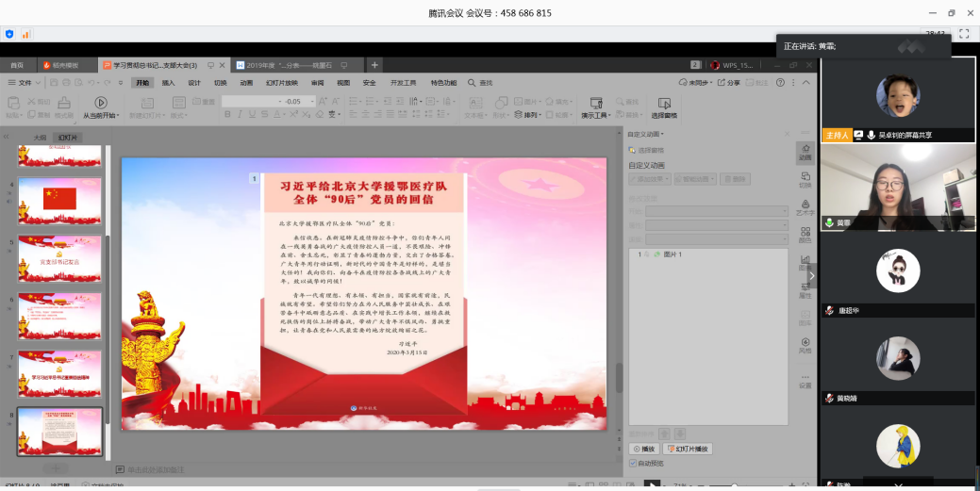Screen dimensions: 980x491
Task: Open the 演示工具 presentation tools dropdown
Action: pos(595,115)
